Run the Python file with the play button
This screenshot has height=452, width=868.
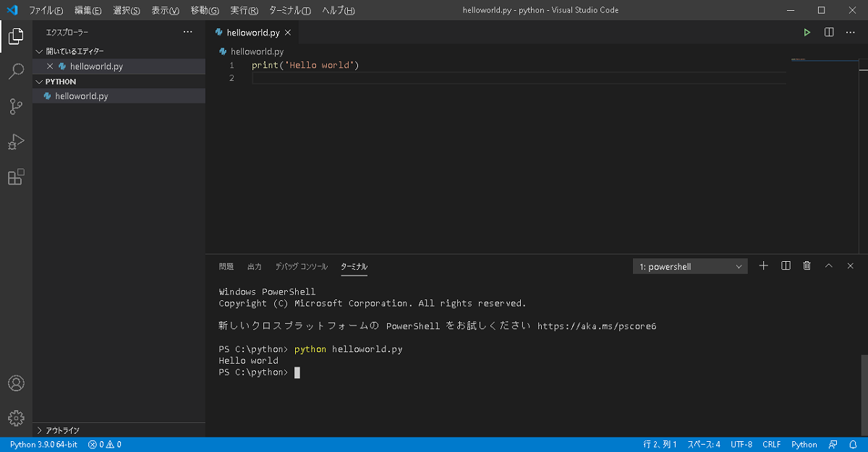(806, 32)
